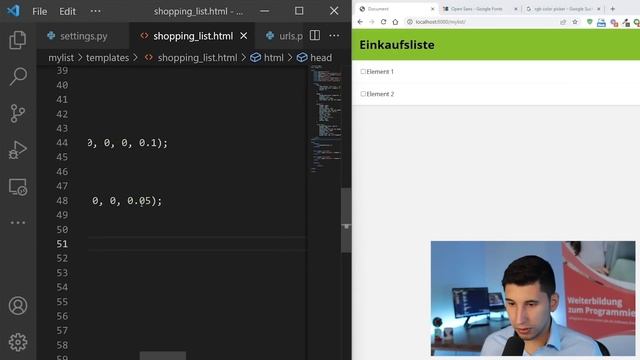640x360 pixels.
Task: Open the Explorer view in activity bar
Action: point(18,40)
